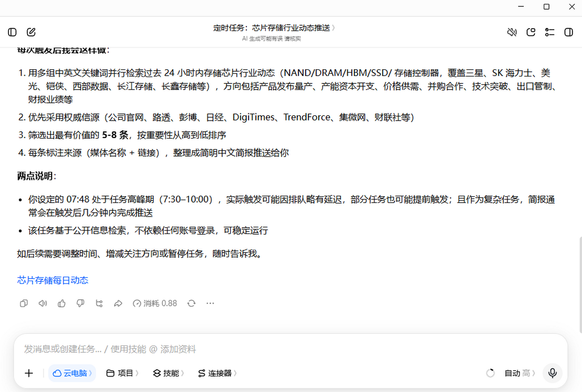Image resolution: width=582 pixels, height=392 pixels.
Task: Share the response with the arrow icon
Action: (x=118, y=303)
